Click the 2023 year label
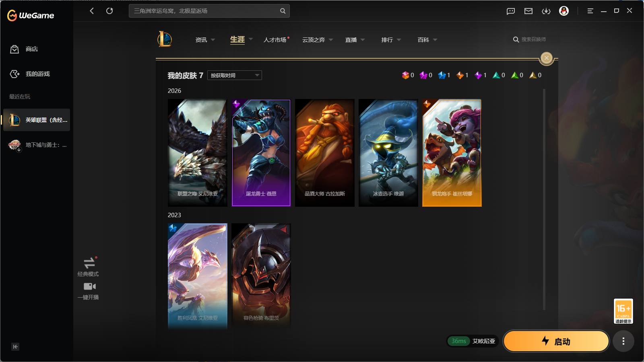 coord(174,215)
